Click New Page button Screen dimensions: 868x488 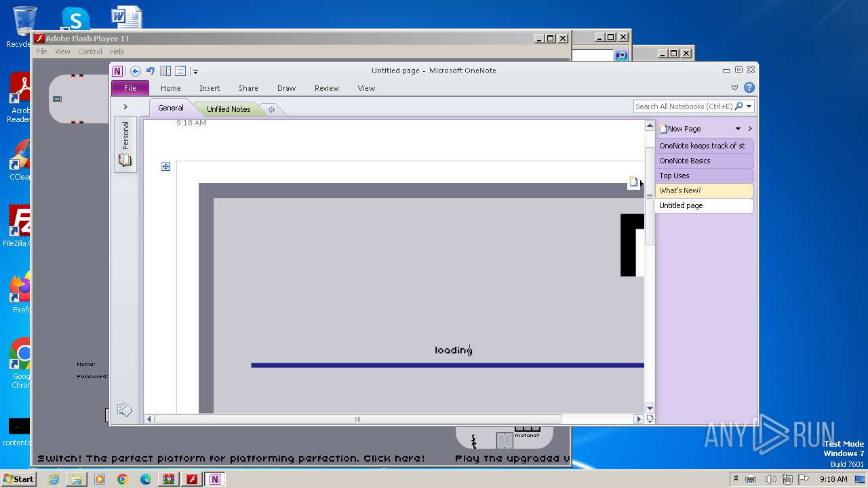(679, 129)
